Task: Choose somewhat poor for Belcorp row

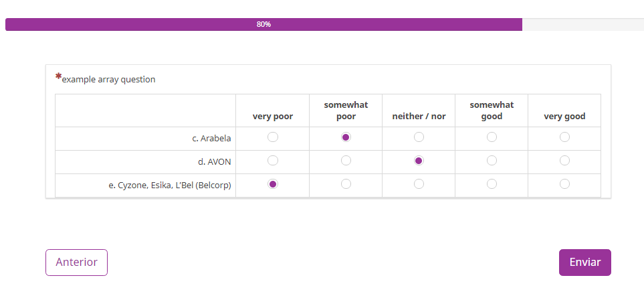Action: tap(346, 184)
